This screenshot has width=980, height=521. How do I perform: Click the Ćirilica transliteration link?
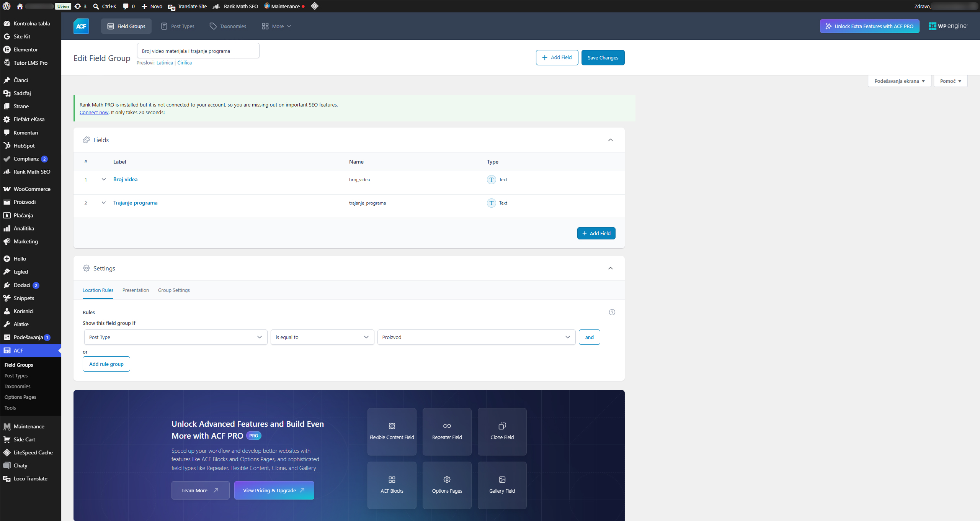[x=185, y=63]
